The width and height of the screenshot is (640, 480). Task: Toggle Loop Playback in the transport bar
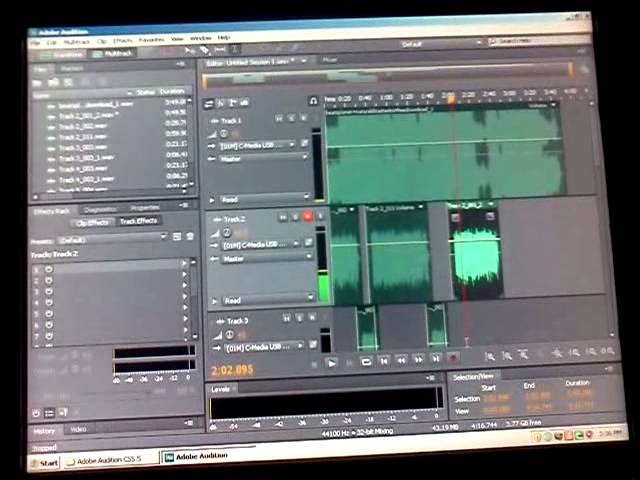coord(366,362)
